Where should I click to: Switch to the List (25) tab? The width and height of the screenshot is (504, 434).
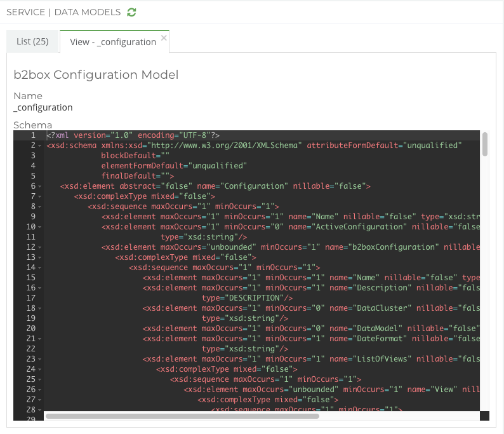pos(32,41)
